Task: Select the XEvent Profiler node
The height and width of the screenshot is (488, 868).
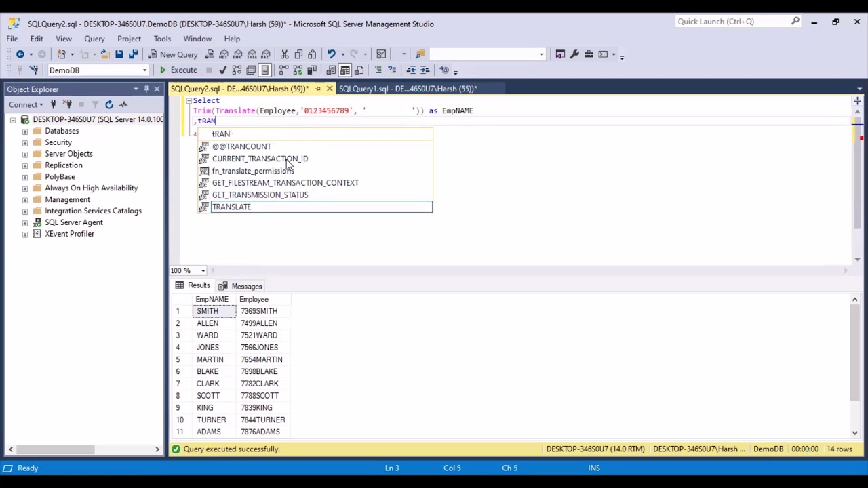Action: pyautogui.click(x=69, y=234)
